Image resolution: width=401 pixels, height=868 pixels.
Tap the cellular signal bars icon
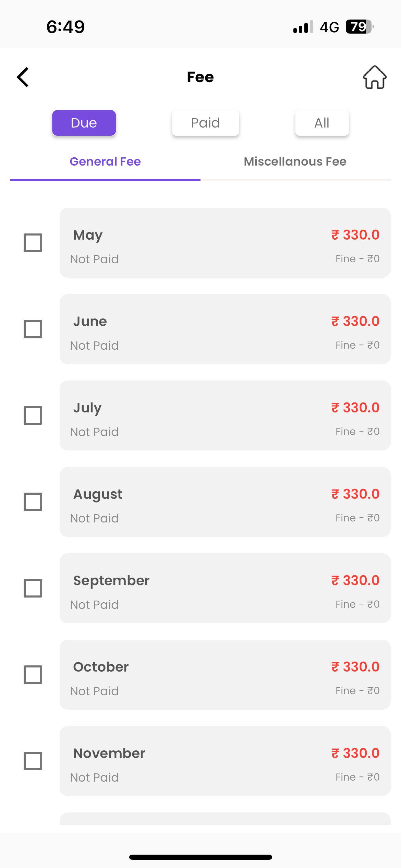point(303,27)
